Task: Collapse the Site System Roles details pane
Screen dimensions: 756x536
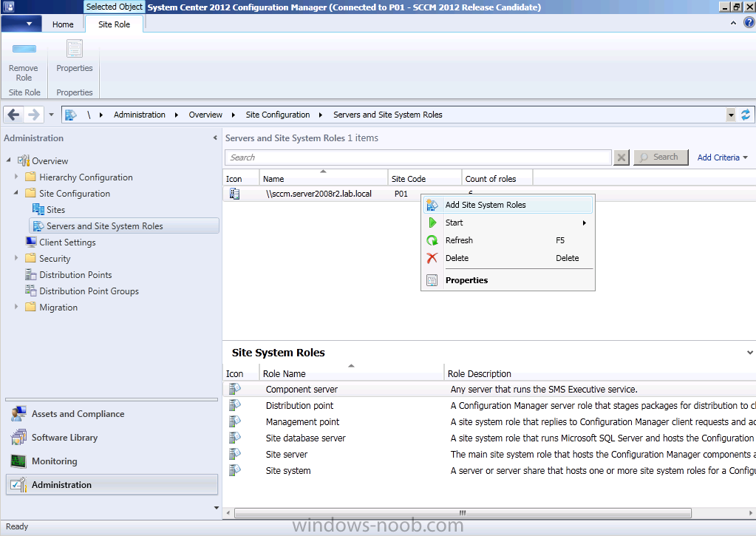Action: 750,353
